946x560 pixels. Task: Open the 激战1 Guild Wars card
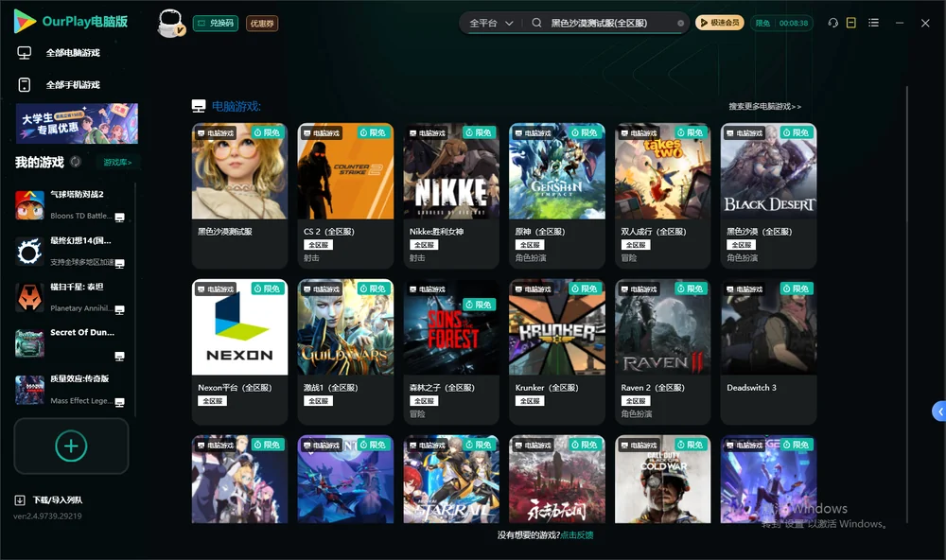345,351
